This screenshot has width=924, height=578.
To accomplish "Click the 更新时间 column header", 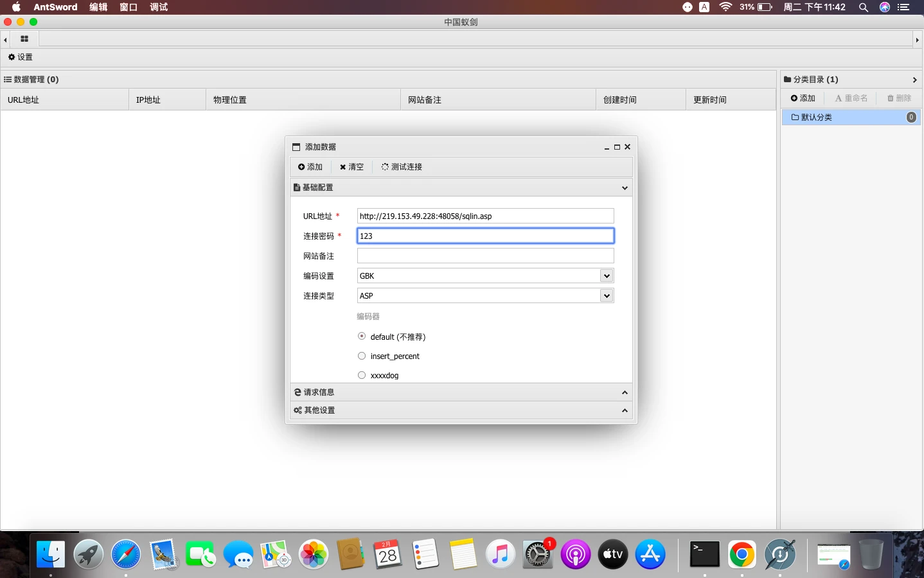I will point(731,100).
